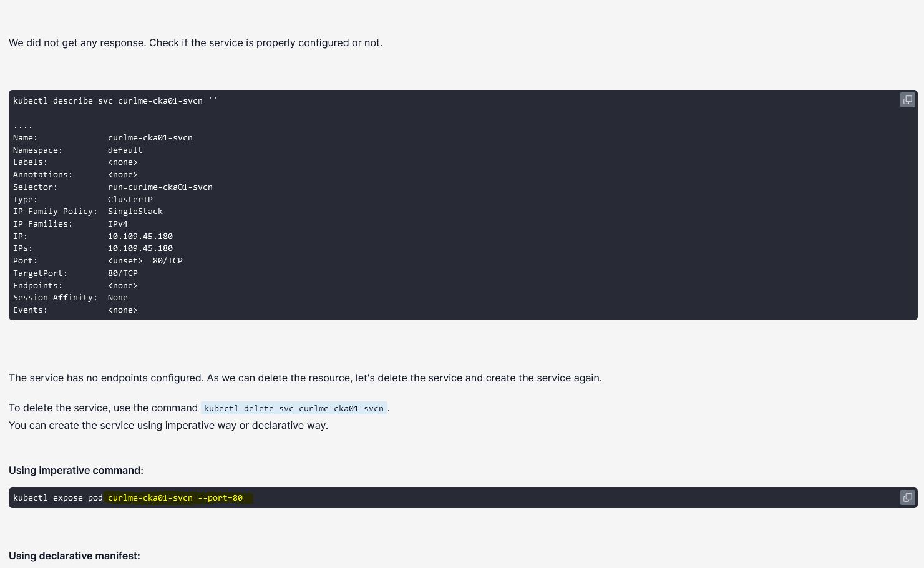Click the "We did not get any response" sentence
This screenshot has width=924, height=568.
(x=195, y=42)
